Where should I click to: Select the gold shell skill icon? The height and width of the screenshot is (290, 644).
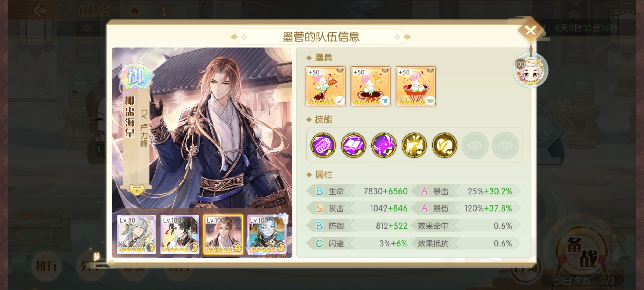click(444, 145)
